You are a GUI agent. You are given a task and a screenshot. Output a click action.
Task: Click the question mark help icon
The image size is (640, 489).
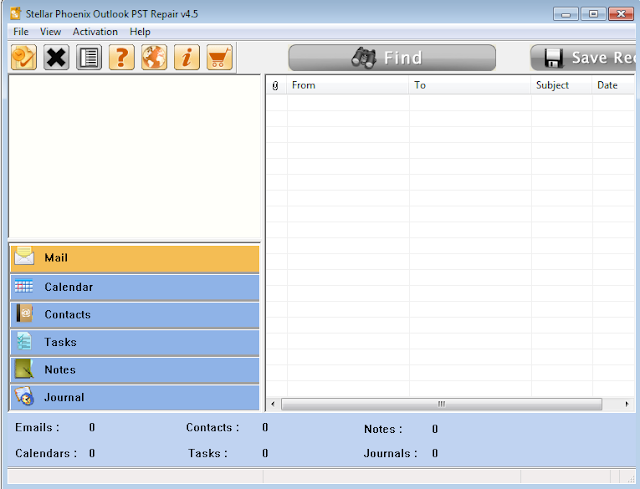tap(122, 57)
